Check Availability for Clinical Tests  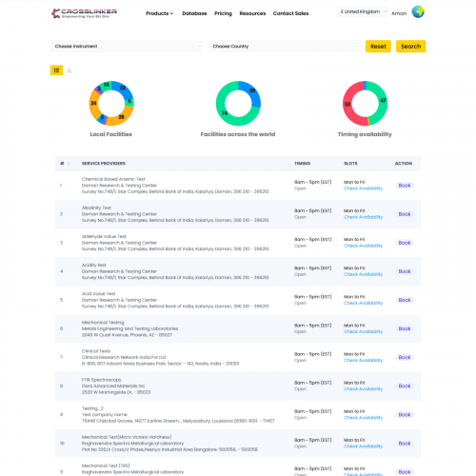pos(363,360)
